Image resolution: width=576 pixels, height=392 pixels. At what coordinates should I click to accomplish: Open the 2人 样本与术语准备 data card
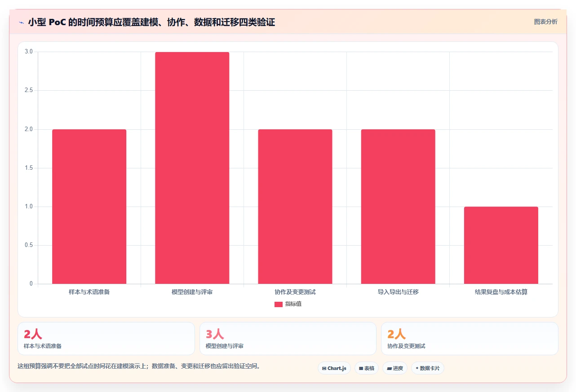pos(106,339)
